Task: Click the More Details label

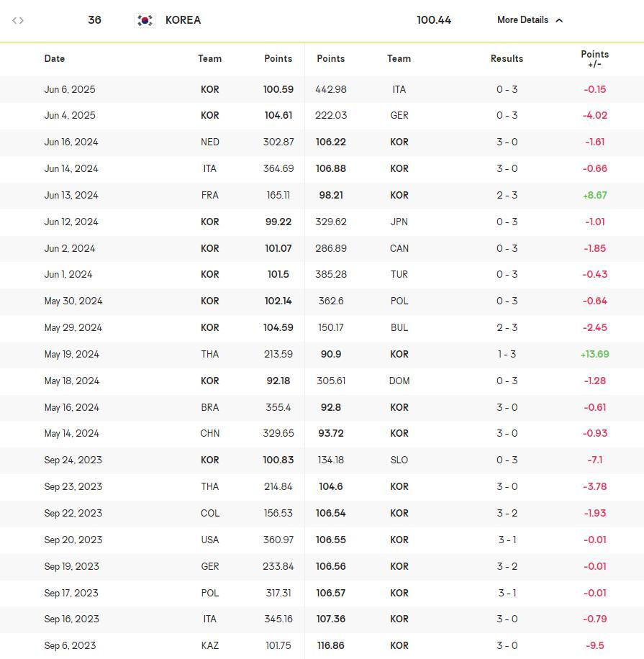Action: coord(522,20)
